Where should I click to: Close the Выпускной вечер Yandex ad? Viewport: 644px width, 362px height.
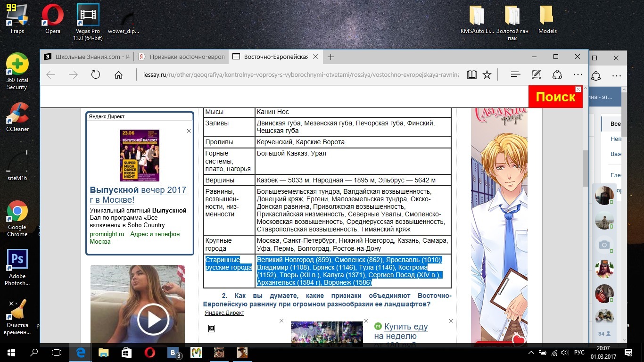point(189,131)
